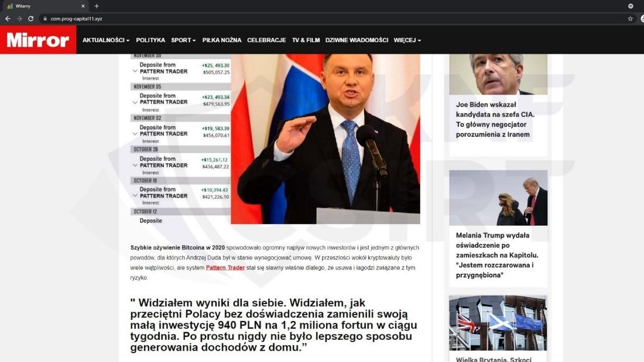Bookmark page with the star icon
Image resolution: width=644 pixels, height=362 pixels.
pos(631,19)
